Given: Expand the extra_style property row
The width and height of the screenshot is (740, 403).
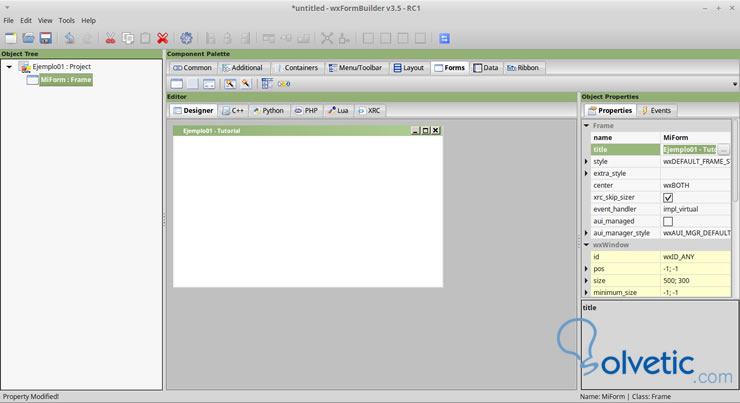Looking at the screenshot, I should [587, 173].
